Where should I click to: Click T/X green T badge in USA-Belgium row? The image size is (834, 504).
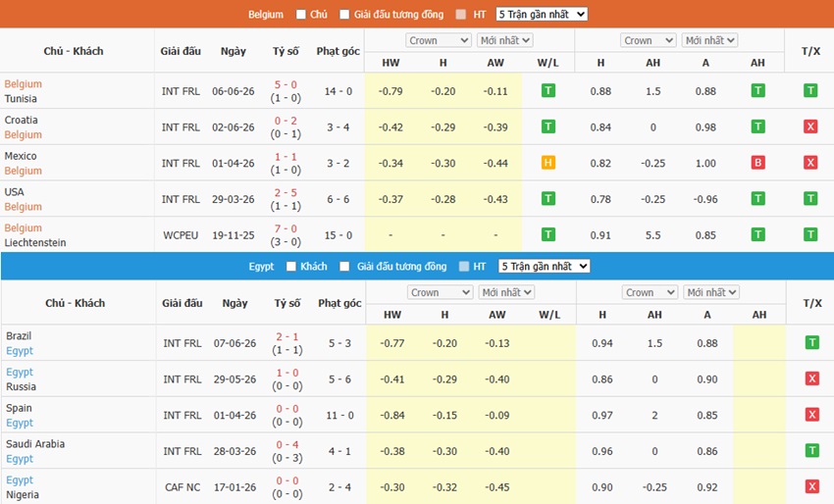[x=810, y=199]
